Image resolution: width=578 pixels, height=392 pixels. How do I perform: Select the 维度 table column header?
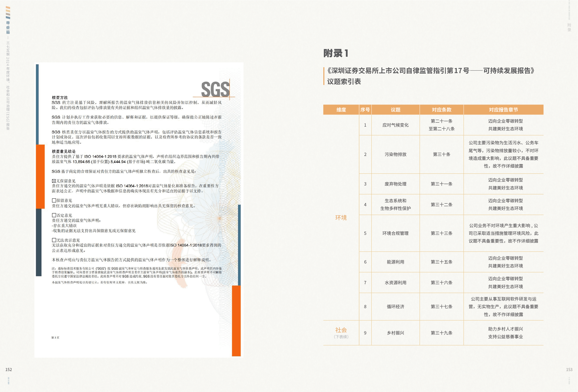(x=341, y=110)
